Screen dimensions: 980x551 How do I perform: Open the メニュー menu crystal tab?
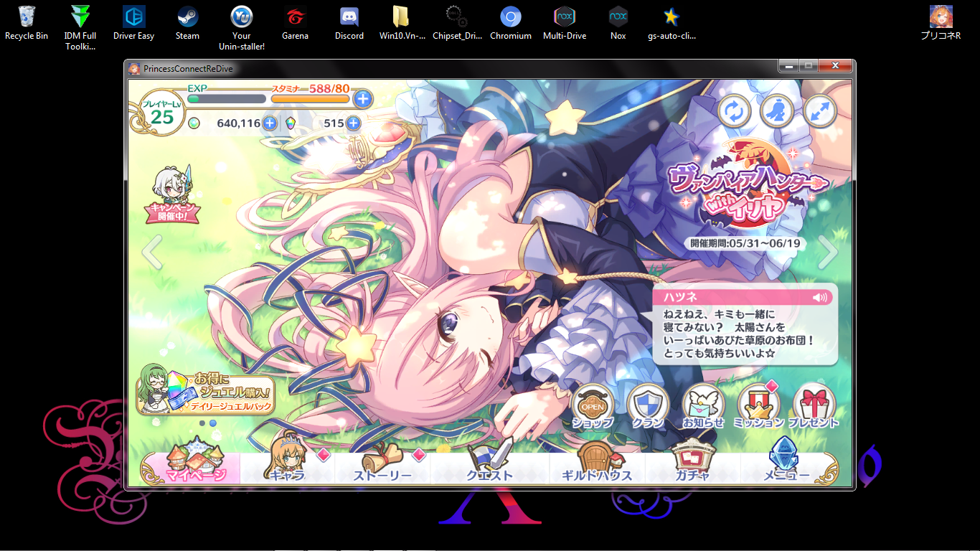pyautogui.click(x=786, y=461)
